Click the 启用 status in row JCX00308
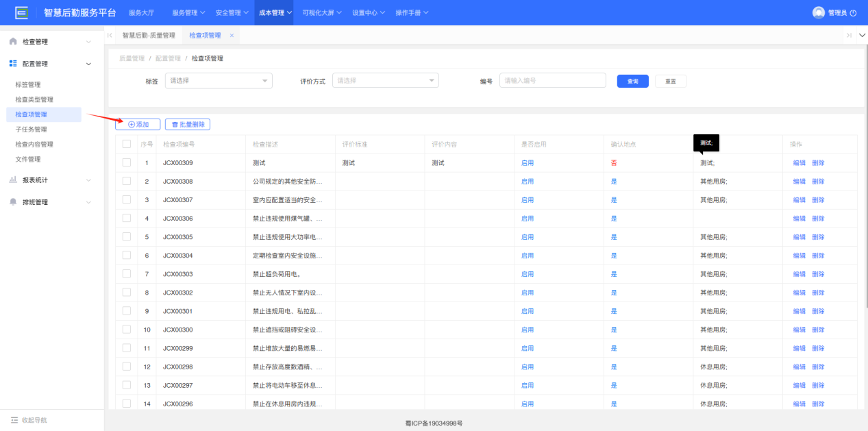This screenshot has height=431, width=868. (x=528, y=182)
